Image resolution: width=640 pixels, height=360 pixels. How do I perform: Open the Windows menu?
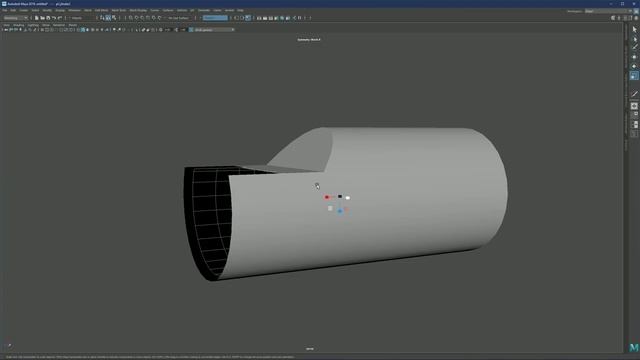coord(74,10)
